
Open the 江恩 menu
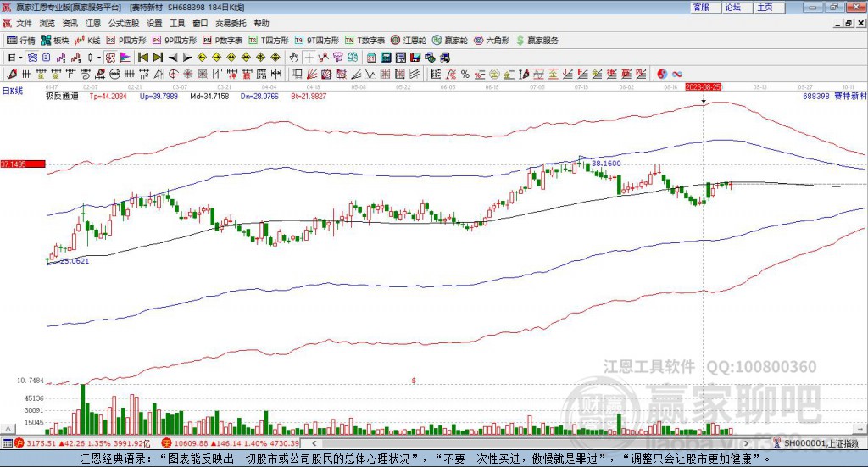click(93, 23)
